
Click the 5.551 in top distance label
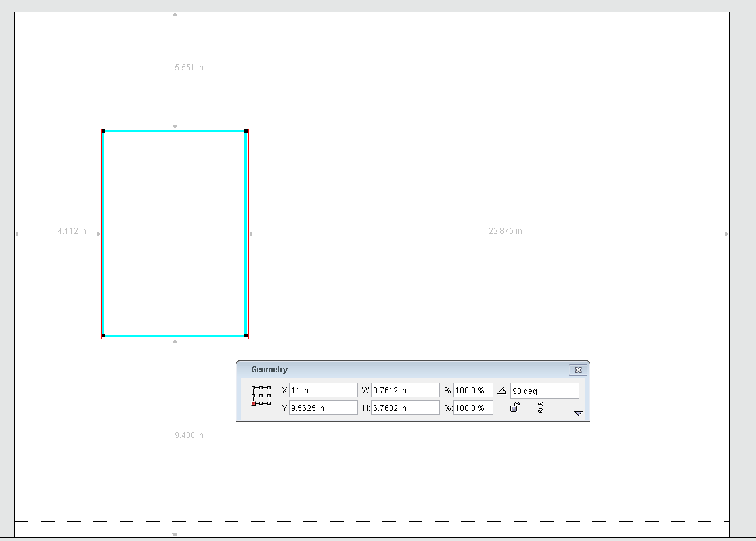pos(189,68)
